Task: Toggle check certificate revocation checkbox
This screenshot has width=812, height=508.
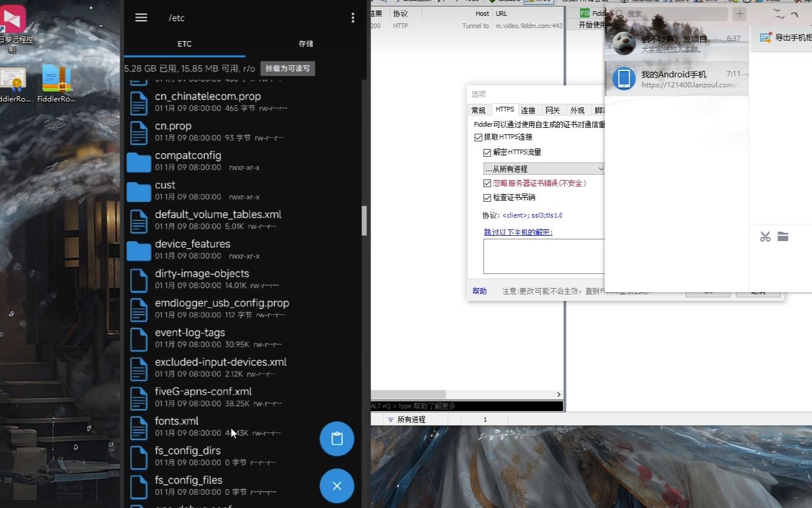Action: pos(487,198)
